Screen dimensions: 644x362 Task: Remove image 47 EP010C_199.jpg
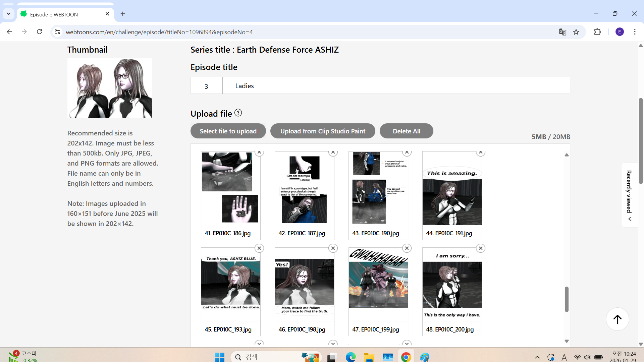(x=407, y=248)
